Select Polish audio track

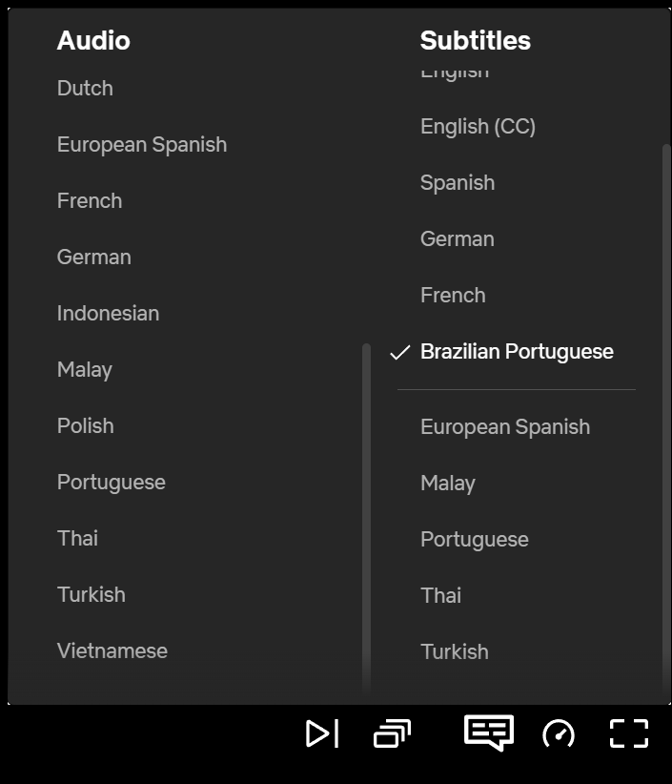click(x=86, y=426)
